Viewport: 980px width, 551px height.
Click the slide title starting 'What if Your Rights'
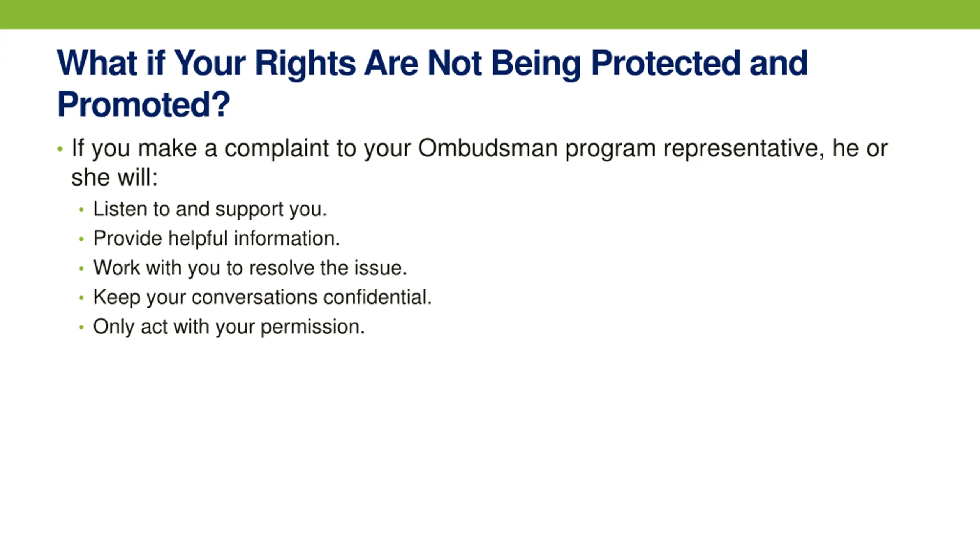[x=432, y=83]
